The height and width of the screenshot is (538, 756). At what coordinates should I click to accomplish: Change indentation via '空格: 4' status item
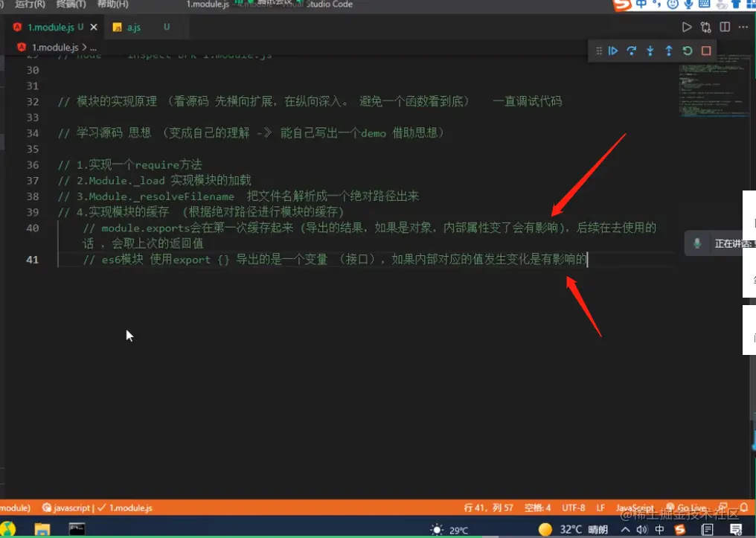pos(537,507)
